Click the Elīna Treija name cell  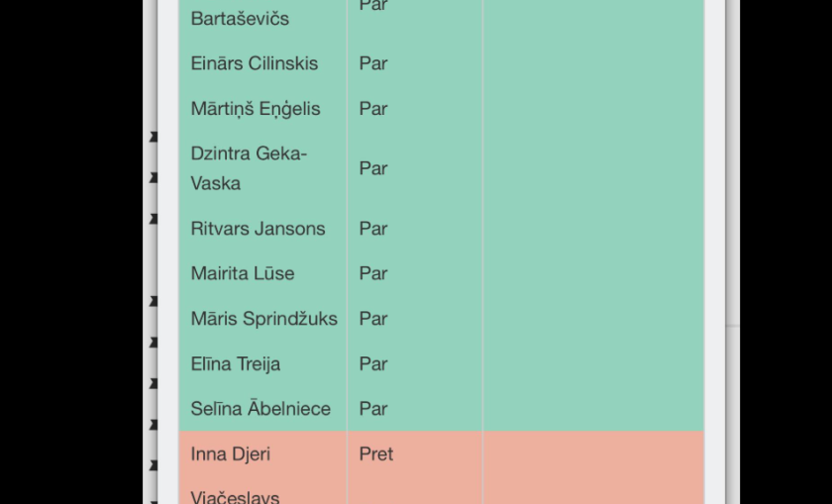coord(236,364)
